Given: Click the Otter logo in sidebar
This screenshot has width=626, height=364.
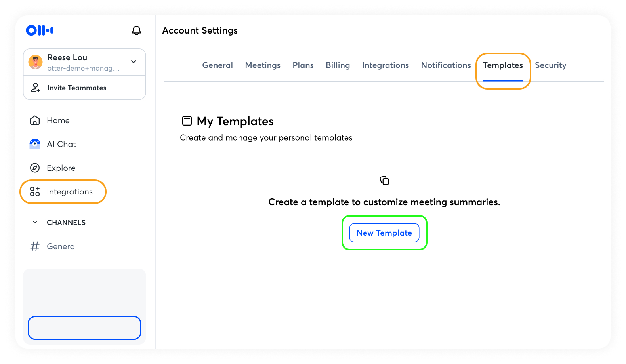Looking at the screenshot, I should pyautogui.click(x=40, y=30).
